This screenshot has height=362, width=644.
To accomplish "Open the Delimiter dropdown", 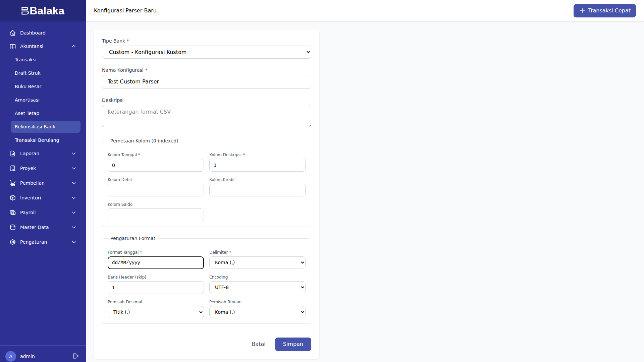I will tap(257, 262).
